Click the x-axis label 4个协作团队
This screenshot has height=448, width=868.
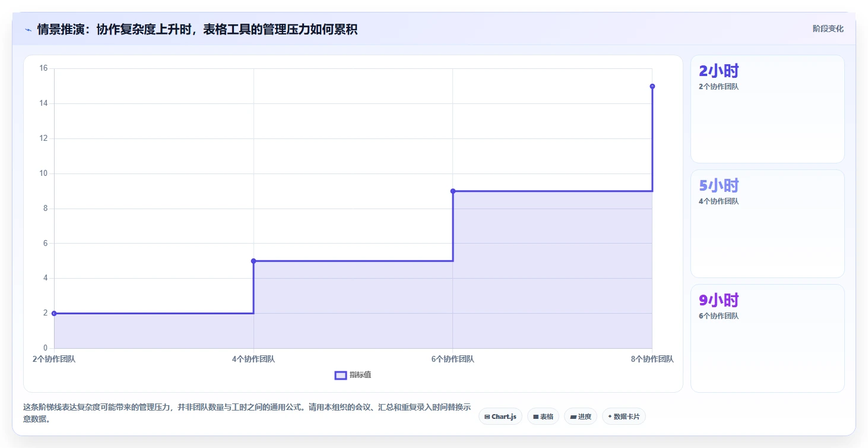pos(254,359)
